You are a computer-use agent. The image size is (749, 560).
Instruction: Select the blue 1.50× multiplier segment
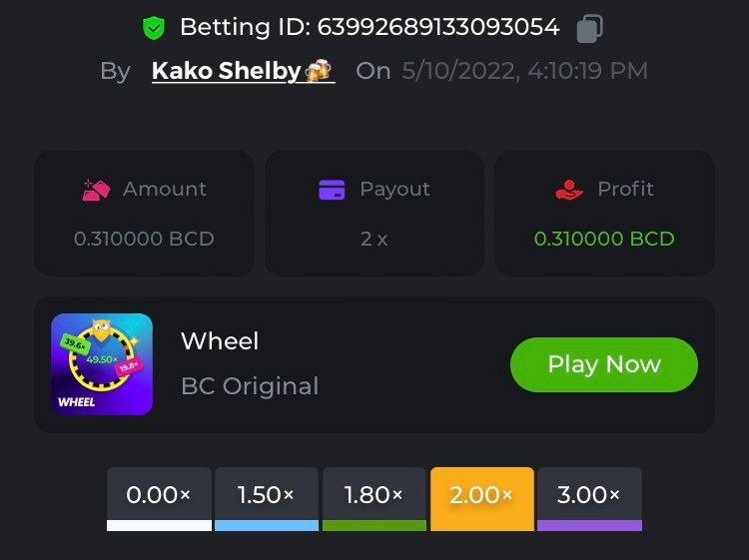(267, 497)
